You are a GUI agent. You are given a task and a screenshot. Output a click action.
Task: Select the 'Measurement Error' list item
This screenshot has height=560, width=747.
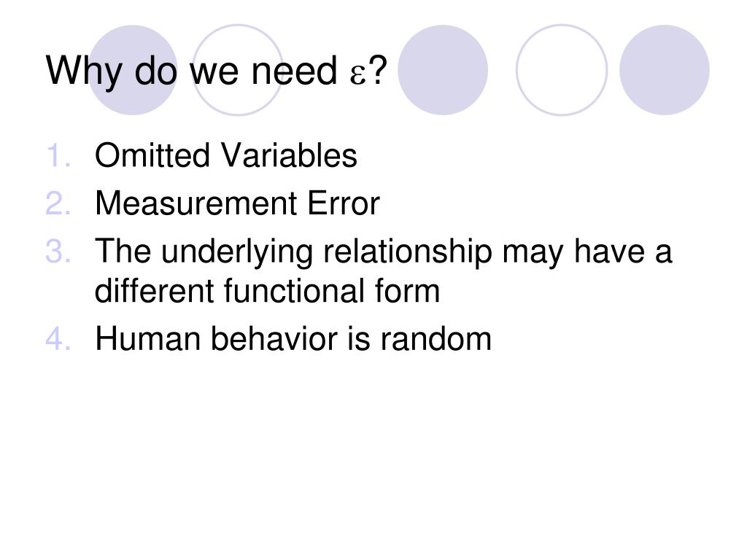pos(237,203)
